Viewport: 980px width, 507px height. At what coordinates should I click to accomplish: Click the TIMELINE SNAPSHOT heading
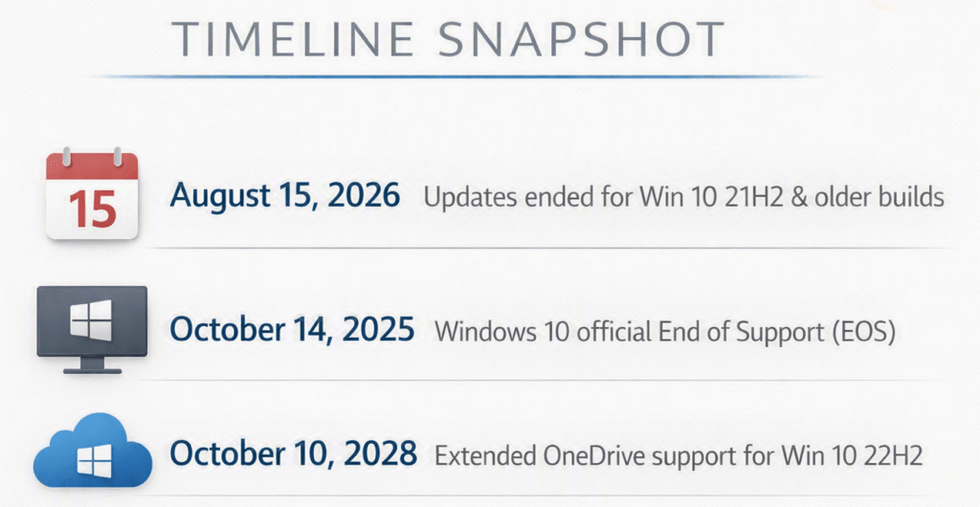click(448, 38)
